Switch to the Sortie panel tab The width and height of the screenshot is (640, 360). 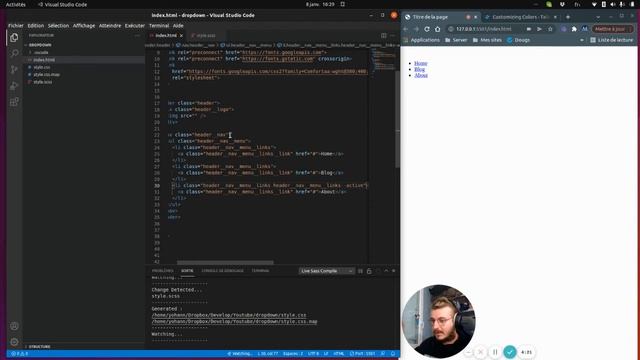point(187,271)
